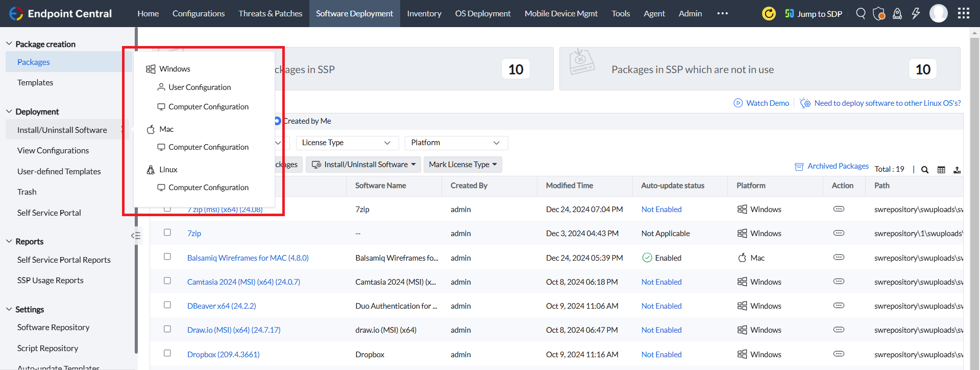Choose Computer Configuration under Linux
Screen dimensions: 980x370
[x=208, y=188]
